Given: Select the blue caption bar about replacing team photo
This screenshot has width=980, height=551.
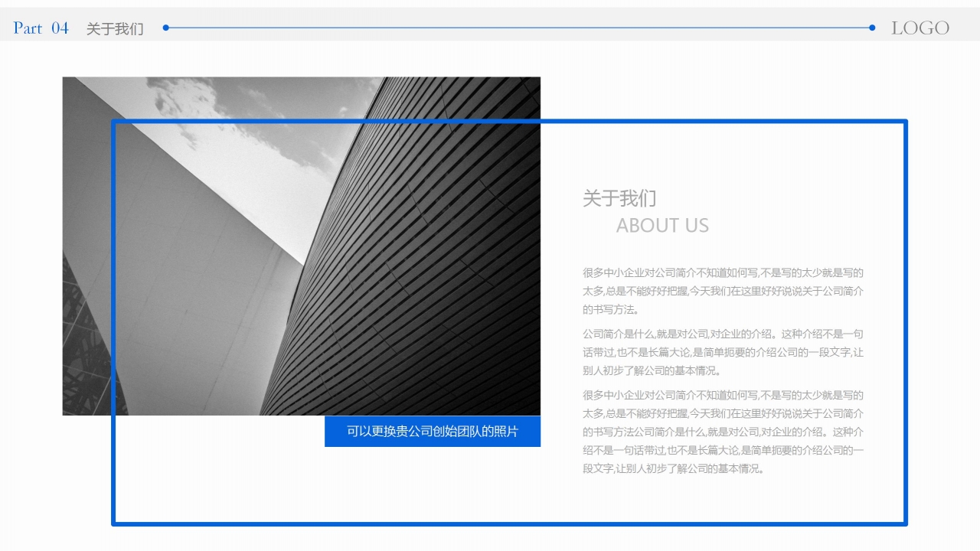Looking at the screenshot, I should point(433,431).
